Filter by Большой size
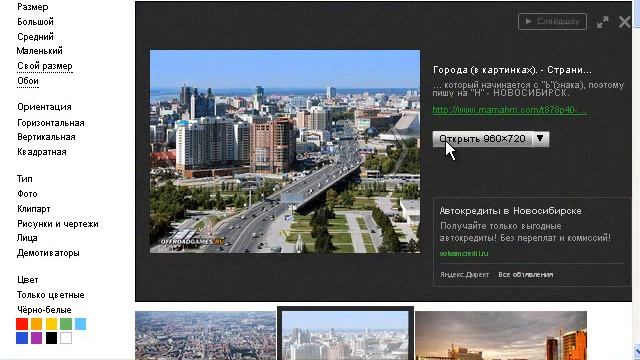This screenshot has height=360, width=640. [35, 22]
